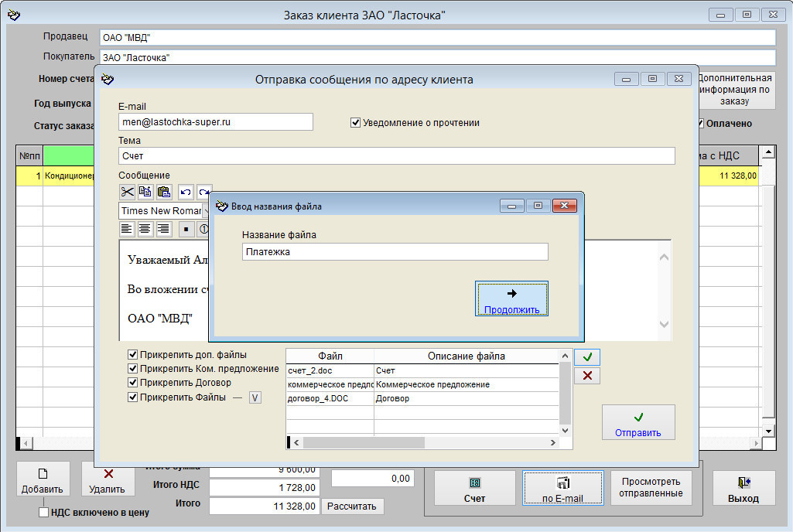Click the Undo arrow icon
Viewport: 793px width, 532px height.
(186, 192)
